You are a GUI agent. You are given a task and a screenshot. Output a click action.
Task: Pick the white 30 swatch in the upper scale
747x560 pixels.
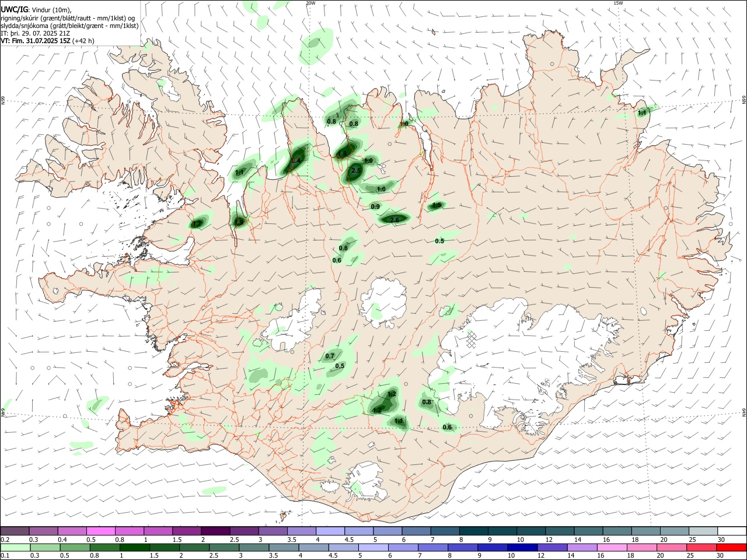(732, 531)
